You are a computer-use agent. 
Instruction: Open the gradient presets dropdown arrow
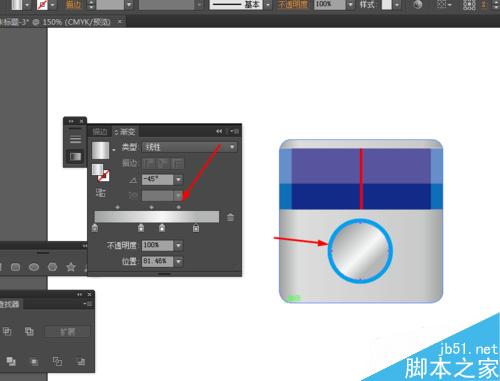114,151
